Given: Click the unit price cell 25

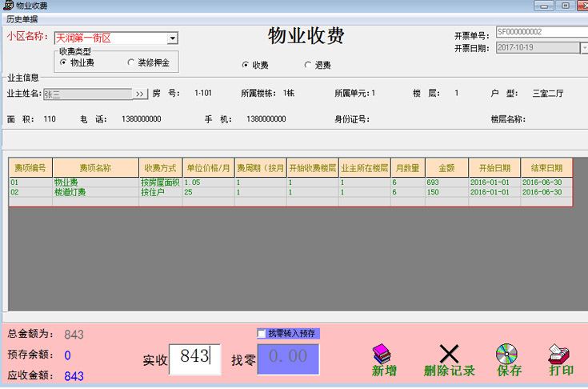Looking at the screenshot, I should tap(209, 192).
